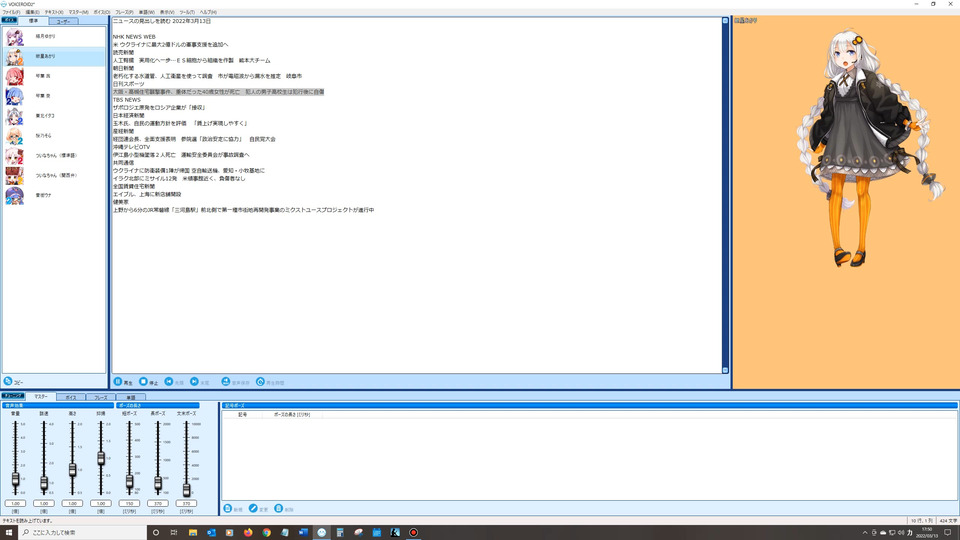Select the 東北イタコ voice preset avatar

click(x=15, y=116)
